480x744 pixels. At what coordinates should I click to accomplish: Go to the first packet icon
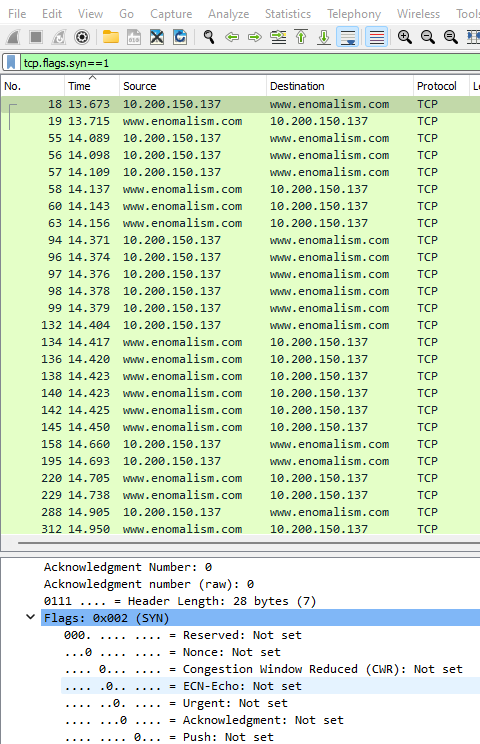point(301,37)
